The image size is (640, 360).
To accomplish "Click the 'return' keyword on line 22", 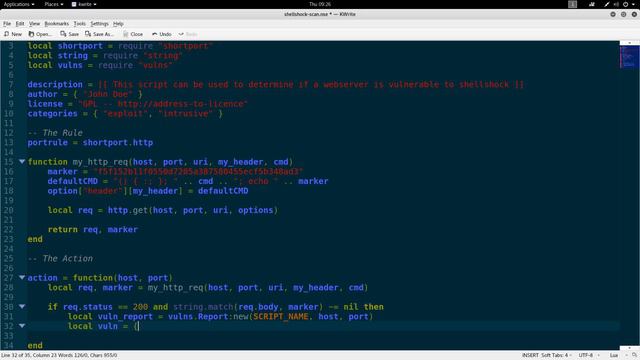I will coord(62,229).
